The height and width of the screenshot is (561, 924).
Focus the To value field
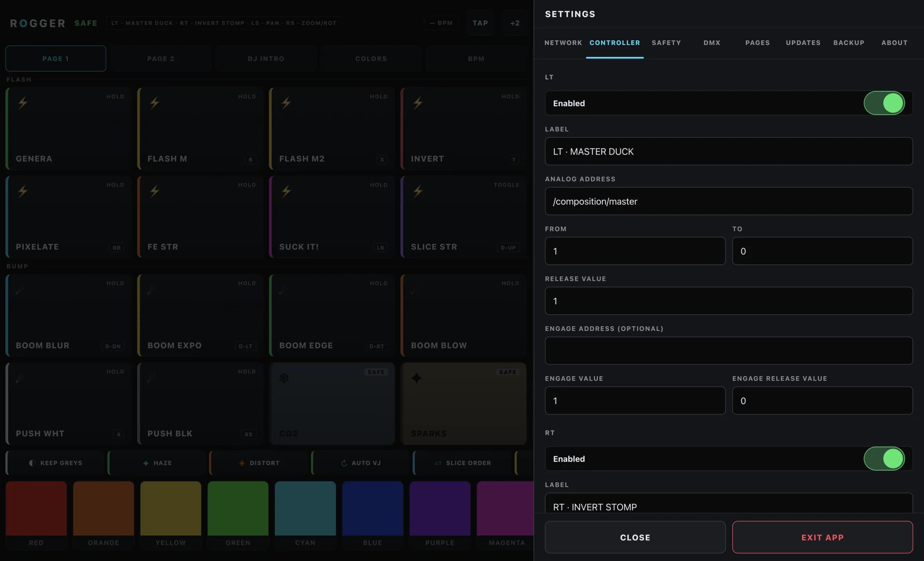point(822,251)
